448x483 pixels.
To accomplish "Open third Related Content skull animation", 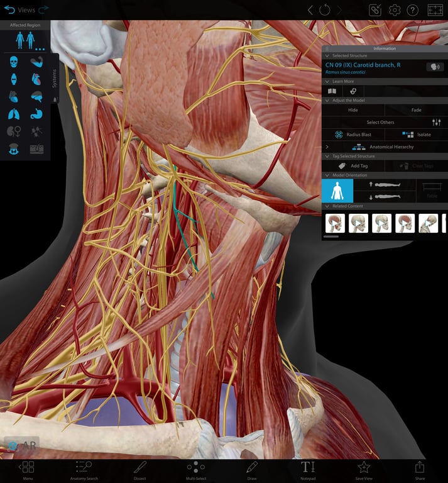I will click(x=381, y=223).
